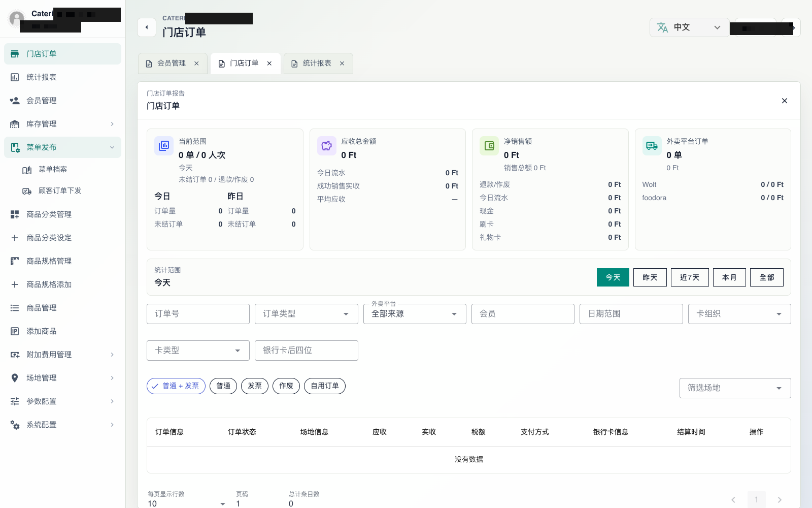This screenshot has width=812, height=508.
Task: Open the 订单类型 dropdown
Action: (306, 314)
